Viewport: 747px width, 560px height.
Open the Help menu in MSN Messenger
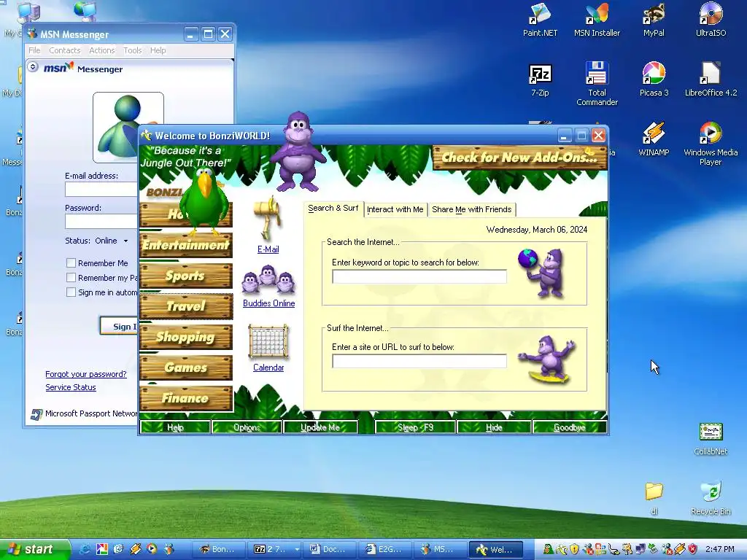(x=158, y=50)
